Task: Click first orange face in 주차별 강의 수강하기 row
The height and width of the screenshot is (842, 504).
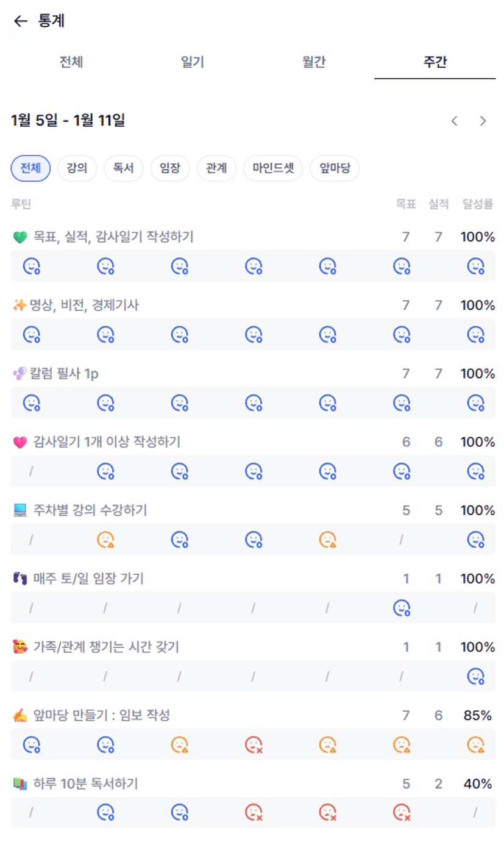Action: click(106, 539)
